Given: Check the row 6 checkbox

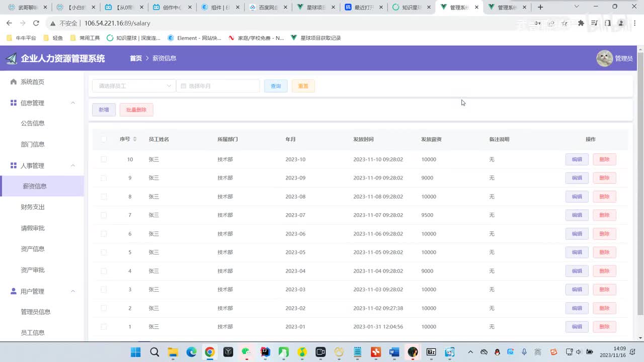Looking at the screenshot, I should pyautogui.click(x=104, y=234).
